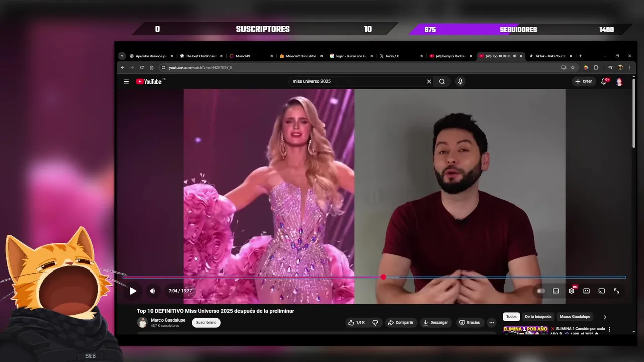This screenshot has height=362, width=644.
Task: Select the De tu búsqueda chip
Action: tap(538, 317)
